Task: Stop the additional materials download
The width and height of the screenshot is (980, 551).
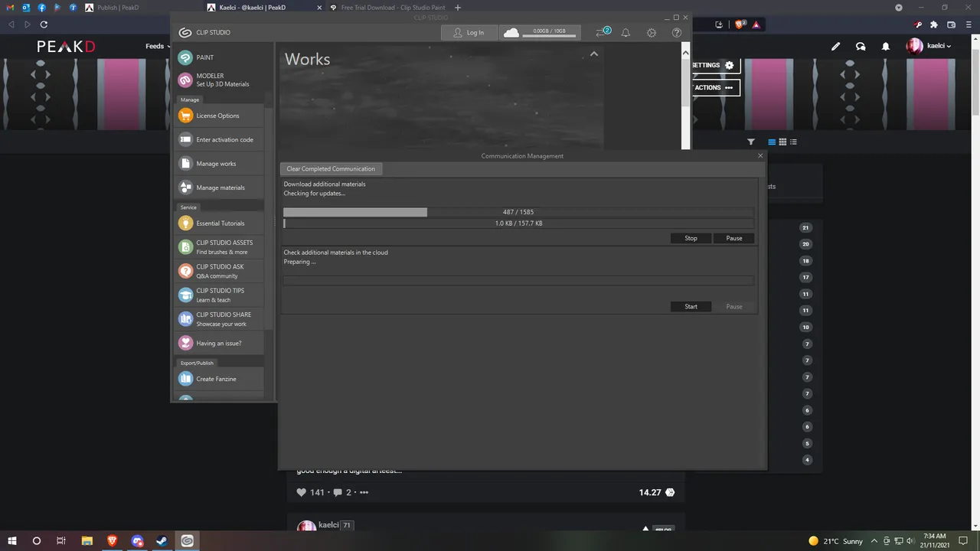Action: tap(691, 238)
